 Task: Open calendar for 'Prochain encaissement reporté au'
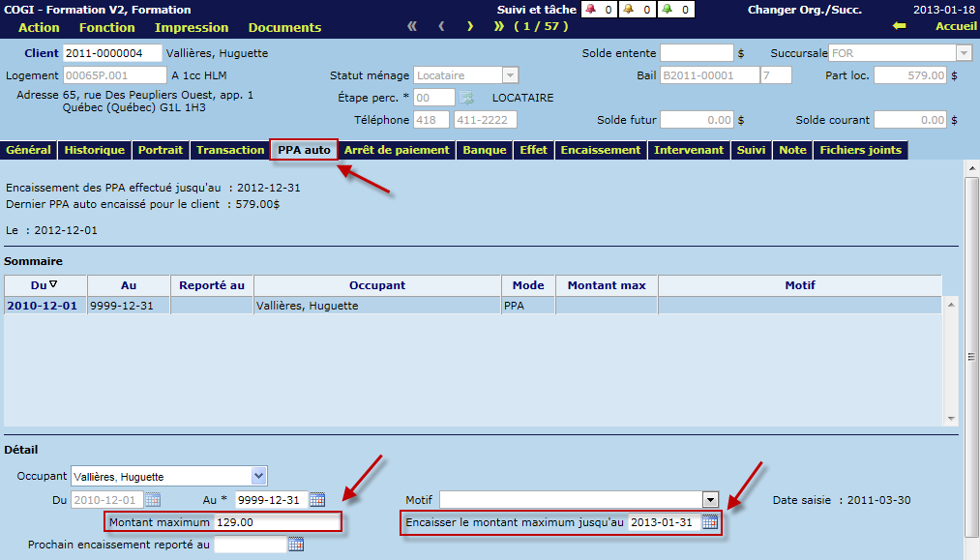click(296, 545)
